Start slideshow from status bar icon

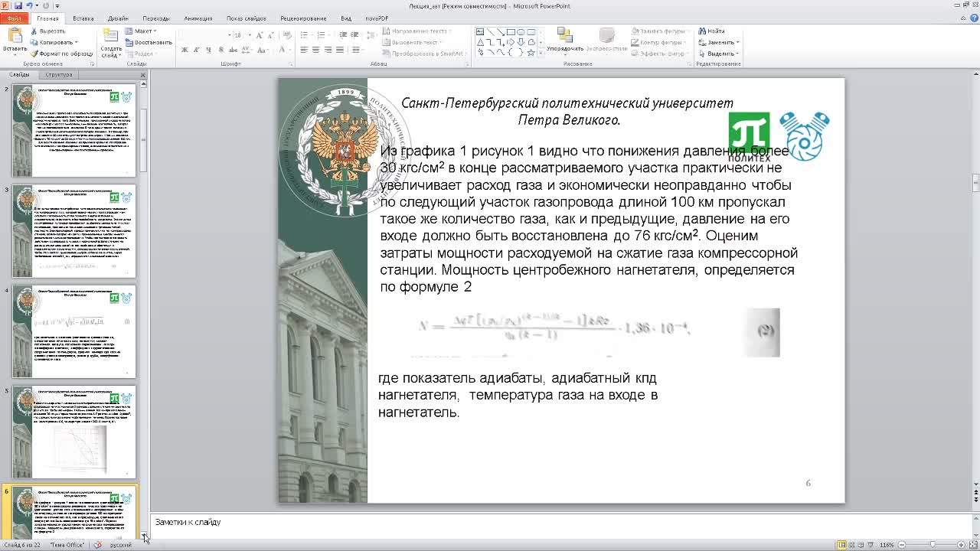point(871,545)
